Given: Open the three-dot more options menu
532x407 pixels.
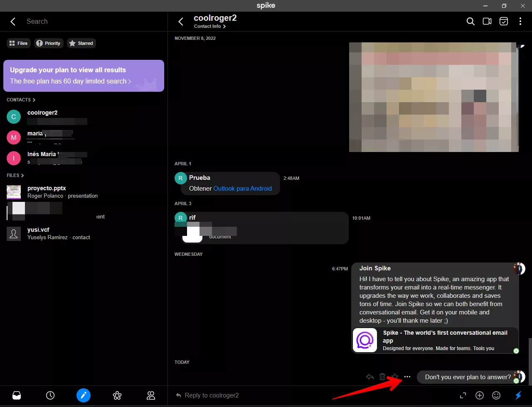Looking at the screenshot, I should (x=520, y=22).
